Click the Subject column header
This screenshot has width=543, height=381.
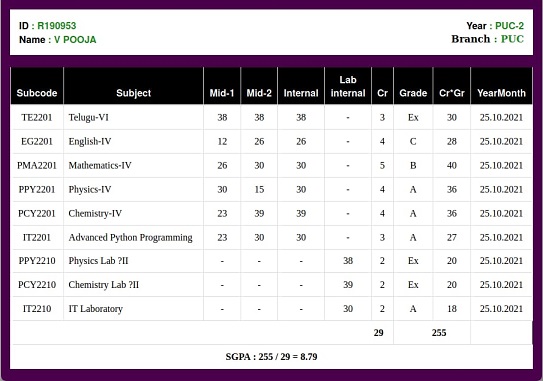[133, 93]
